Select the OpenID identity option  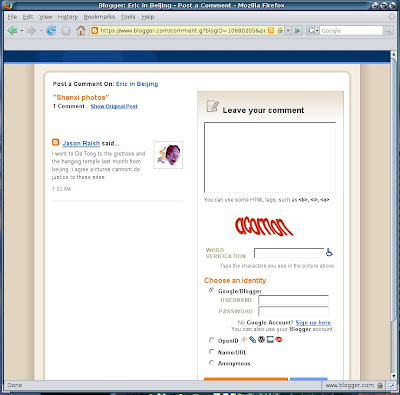click(211, 340)
